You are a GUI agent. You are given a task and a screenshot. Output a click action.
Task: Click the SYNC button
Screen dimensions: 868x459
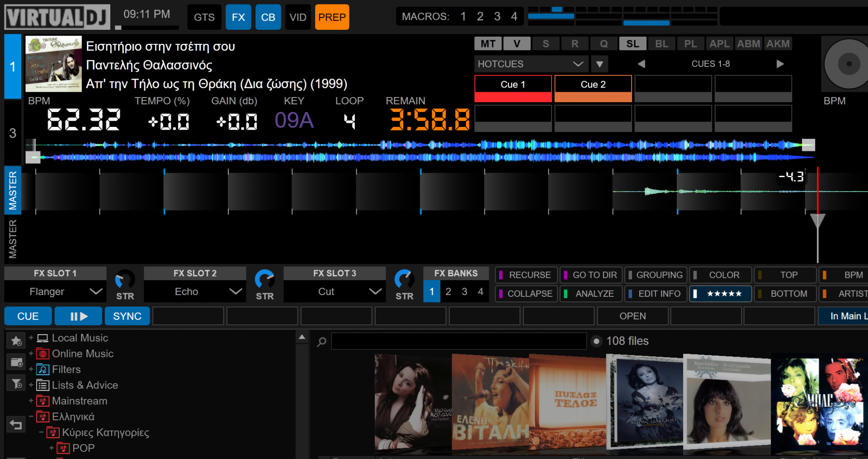click(x=127, y=316)
